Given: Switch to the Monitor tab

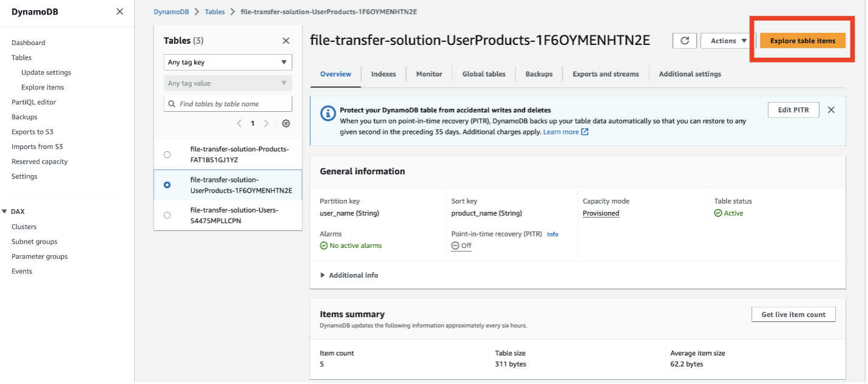Looking at the screenshot, I should coord(429,74).
